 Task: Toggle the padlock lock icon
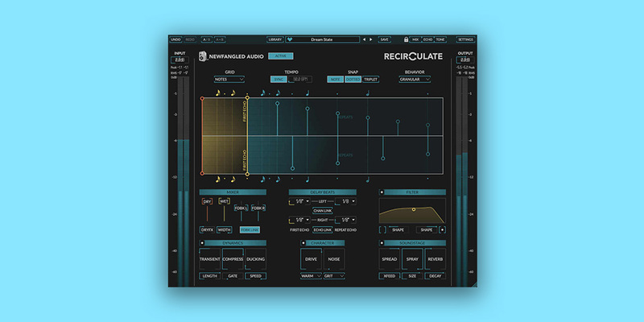406,39
